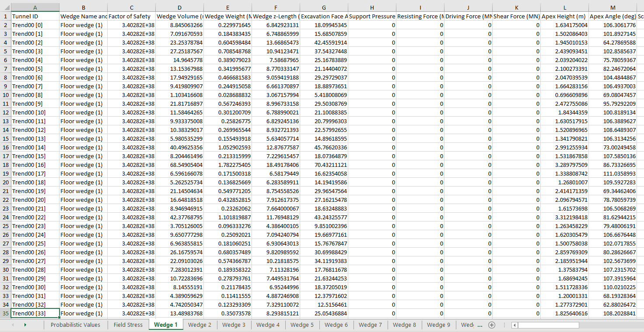Click the 'Shear Force (MN)' header cell
Viewport: 644px width, 332px height.
(x=516, y=16)
